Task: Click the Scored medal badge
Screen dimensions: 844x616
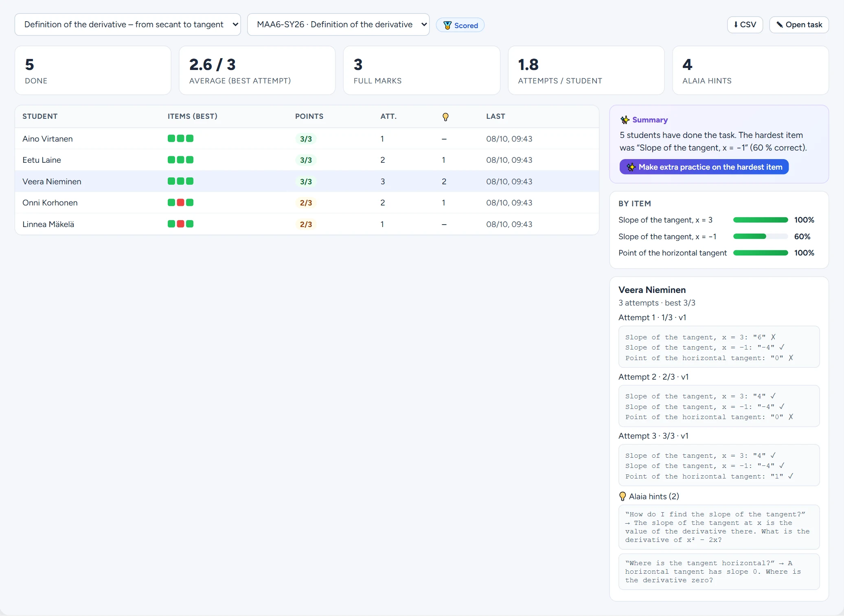Action: coord(460,25)
